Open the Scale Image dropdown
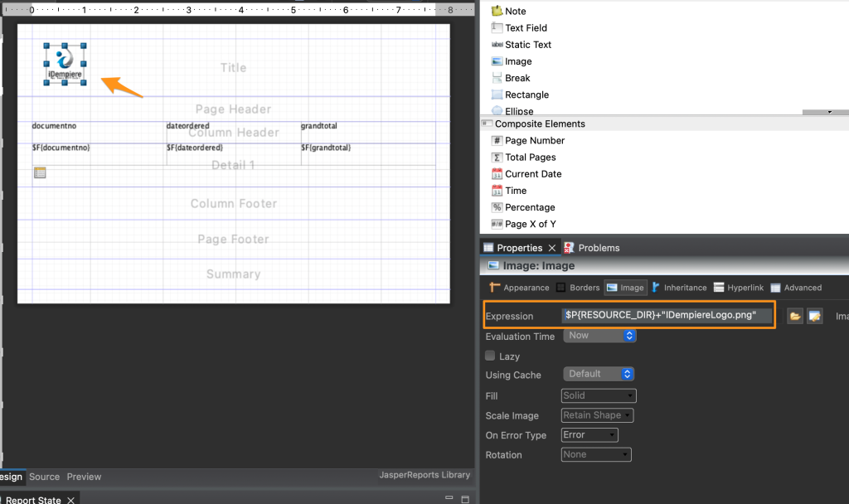Viewport: 849px width, 504px height. tap(597, 415)
